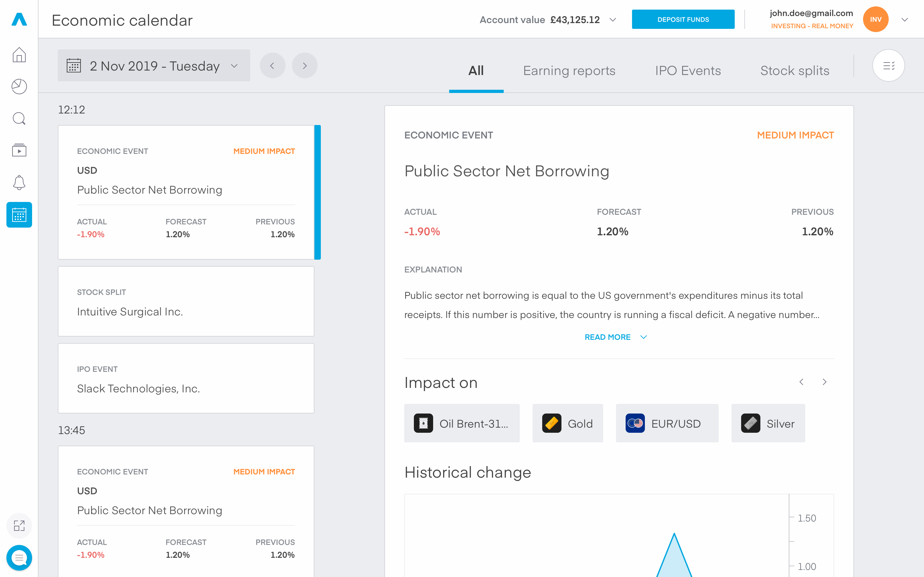Select the Earning reports tab
The height and width of the screenshot is (577, 924).
click(569, 70)
